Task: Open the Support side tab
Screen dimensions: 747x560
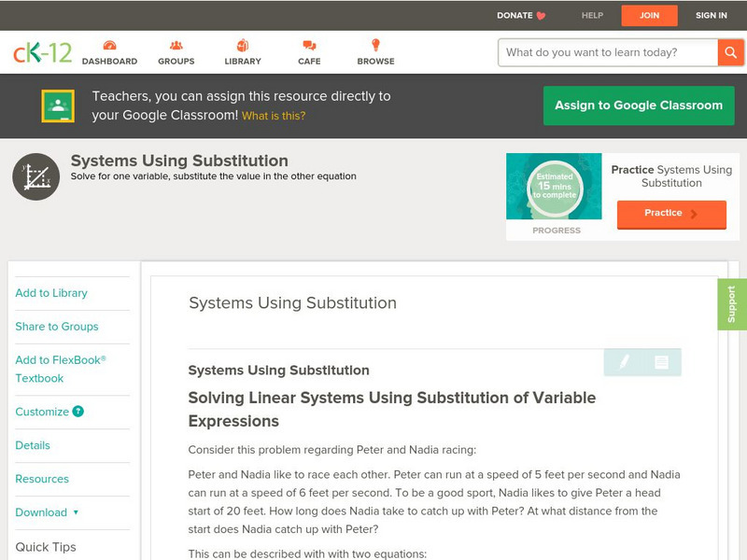Action: tap(731, 304)
